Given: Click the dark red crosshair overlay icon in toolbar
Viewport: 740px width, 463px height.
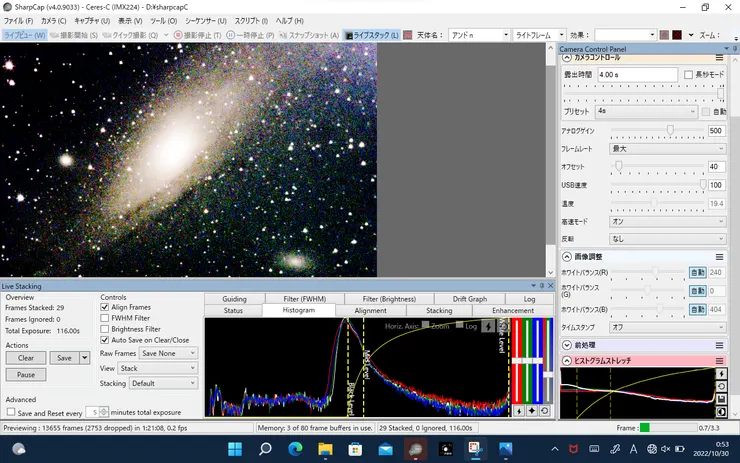Looking at the screenshot, I should [x=677, y=35].
